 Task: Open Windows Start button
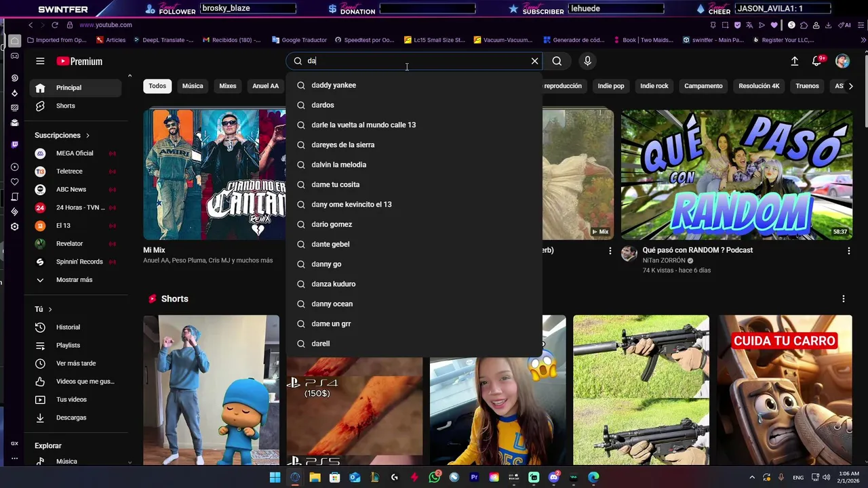pos(275,477)
